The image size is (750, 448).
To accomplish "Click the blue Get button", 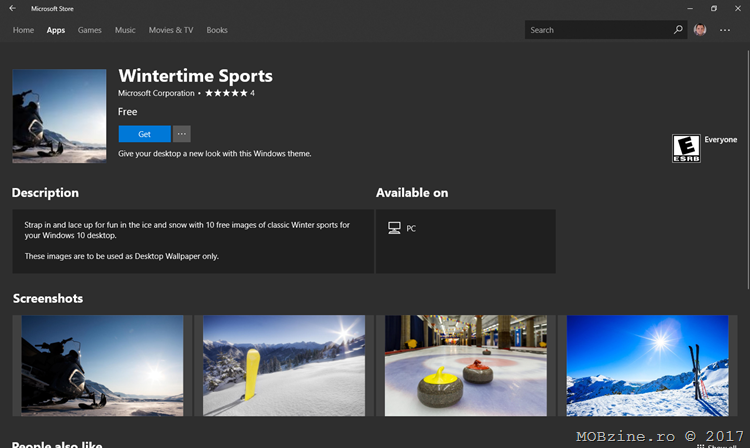I will coord(144,134).
